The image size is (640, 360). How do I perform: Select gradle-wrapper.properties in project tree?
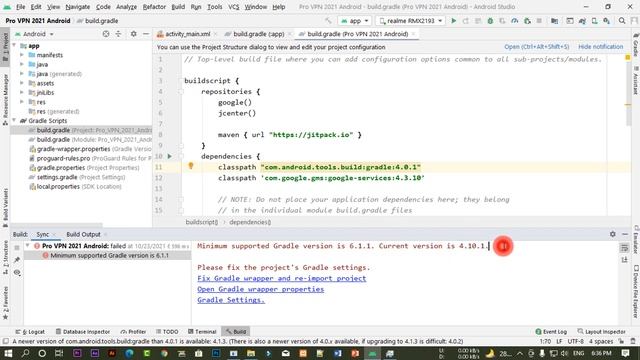tap(90, 149)
